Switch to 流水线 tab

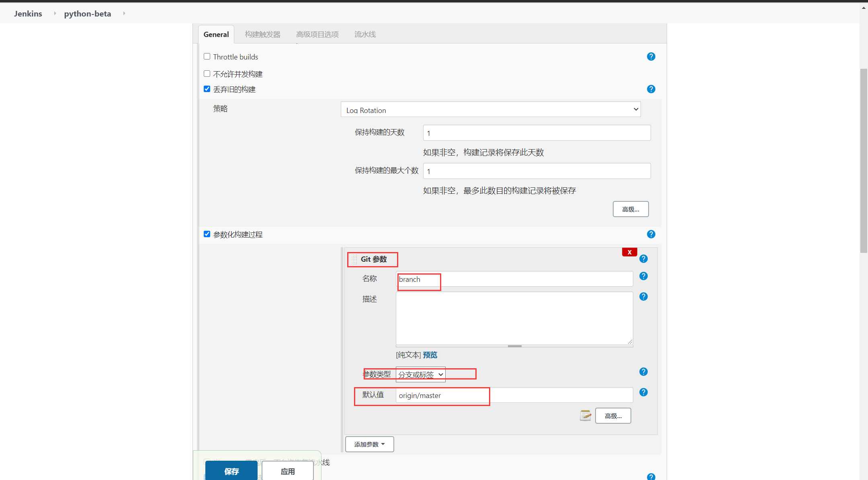click(x=365, y=35)
